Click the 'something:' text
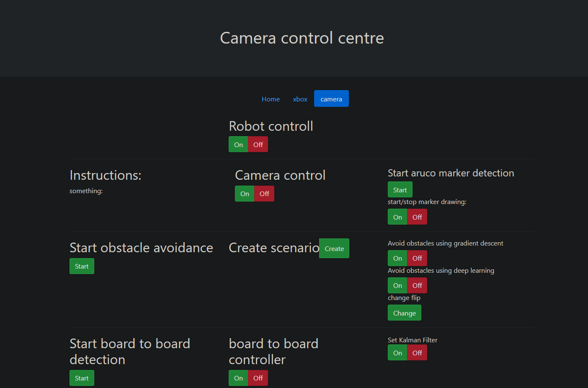 coord(86,191)
